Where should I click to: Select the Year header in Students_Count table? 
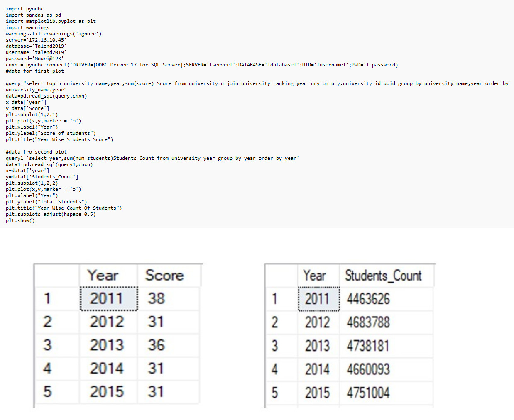(x=314, y=276)
